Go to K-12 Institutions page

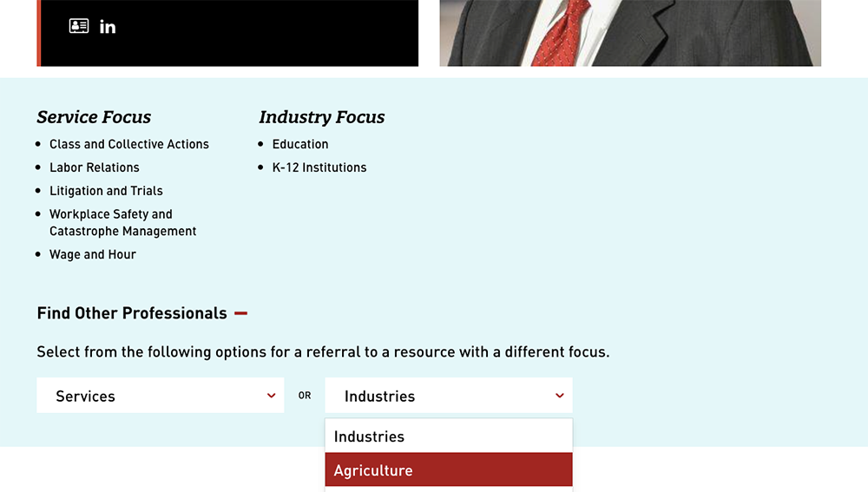(319, 167)
